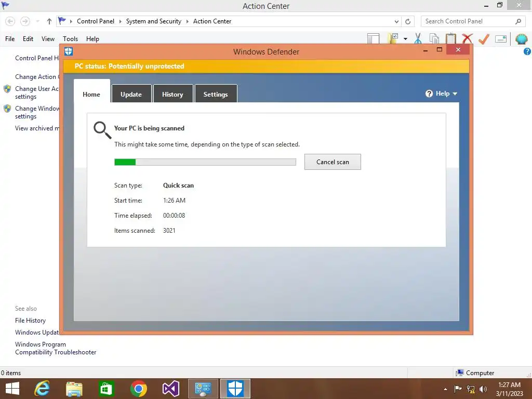Open the Windows Start button
The height and width of the screenshot is (399, 532).
click(x=12, y=389)
